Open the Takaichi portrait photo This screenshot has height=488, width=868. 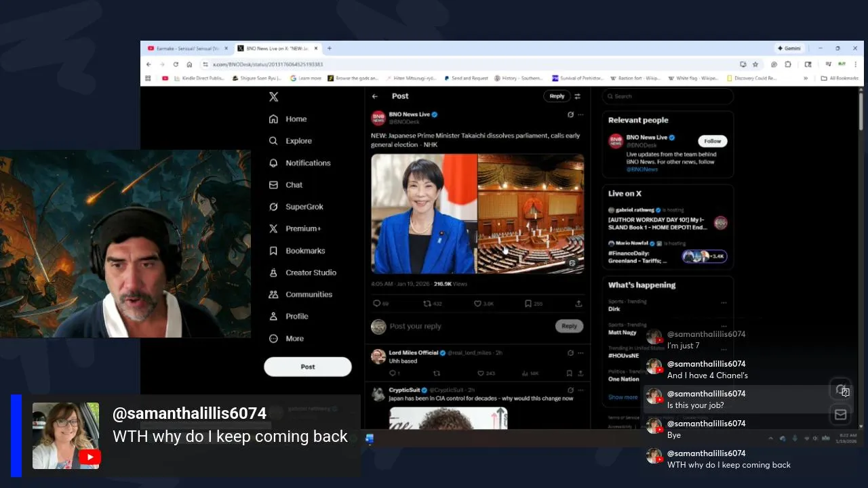coord(424,213)
